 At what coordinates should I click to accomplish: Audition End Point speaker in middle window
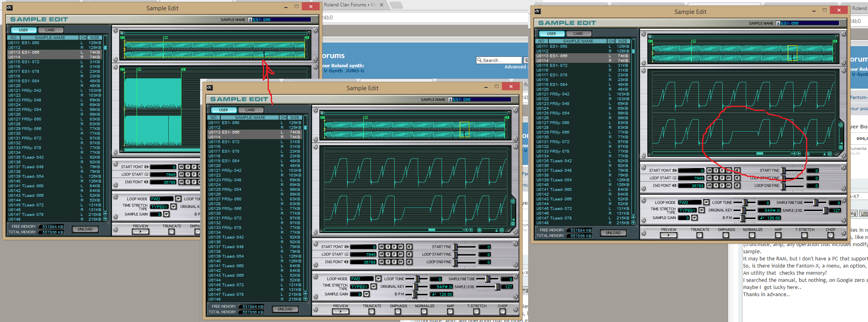409,262
